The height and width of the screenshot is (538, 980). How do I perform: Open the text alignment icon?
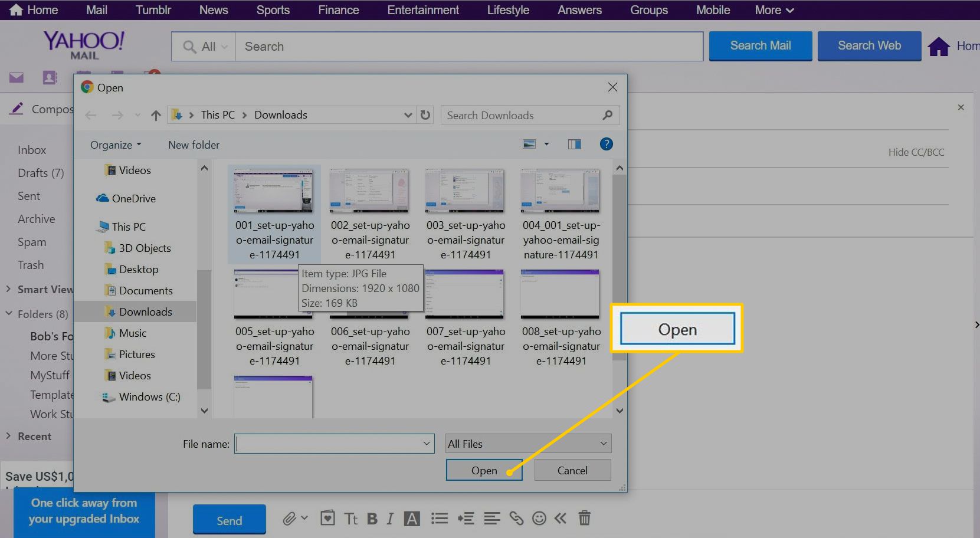[x=491, y=519]
